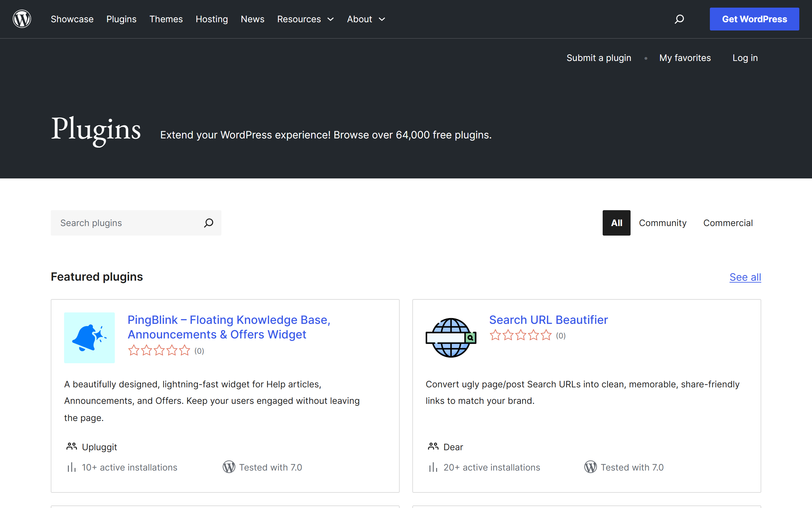Click the star rating under Search URL Beautifier
The width and height of the screenshot is (812, 508).
[x=521, y=335]
